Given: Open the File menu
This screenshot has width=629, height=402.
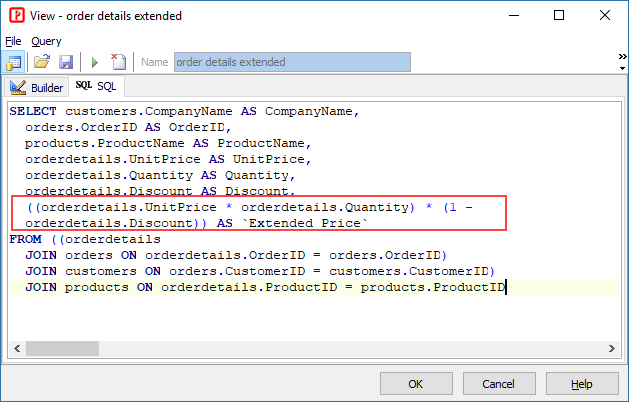Looking at the screenshot, I should tap(13, 41).
